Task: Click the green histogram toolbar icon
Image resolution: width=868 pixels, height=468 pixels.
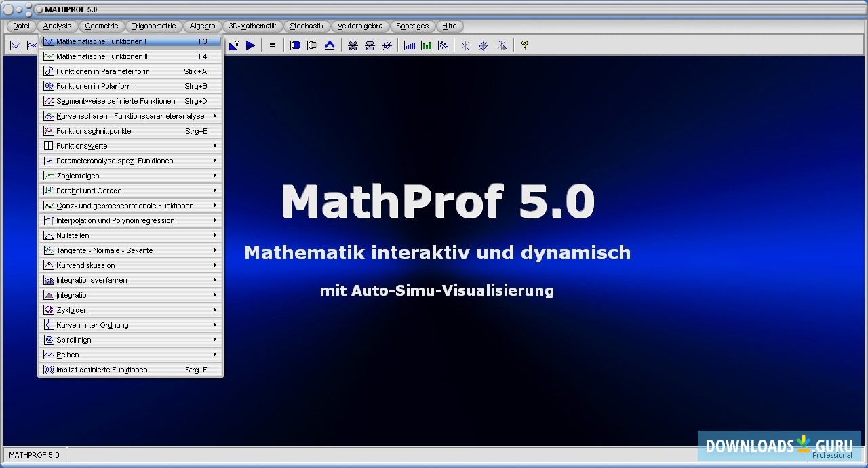Action: coord(426,45)
